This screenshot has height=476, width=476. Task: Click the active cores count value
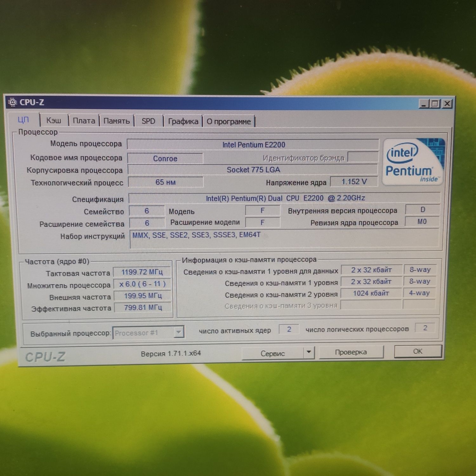pos(289,329)
